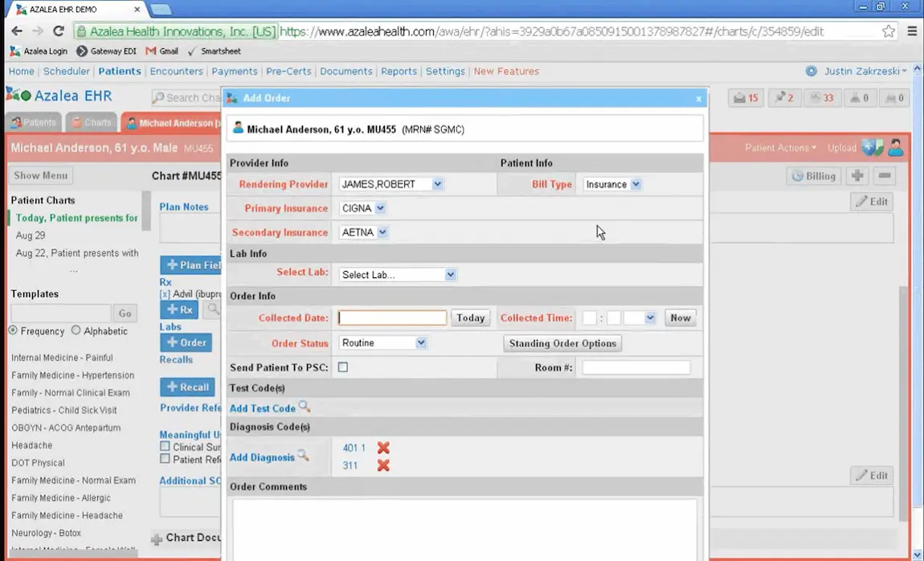Select the Charts tab
The image size is (924, 561).
tap(91, 121)
